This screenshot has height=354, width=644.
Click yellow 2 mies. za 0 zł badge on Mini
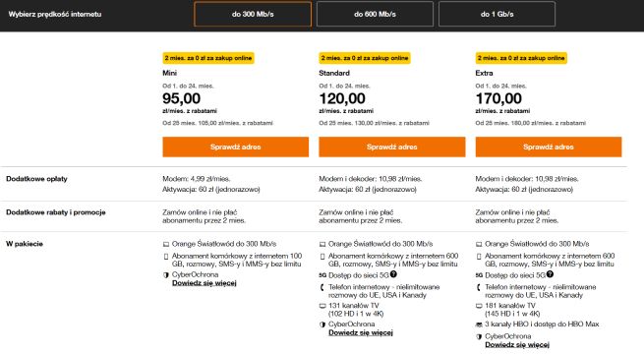208,58
